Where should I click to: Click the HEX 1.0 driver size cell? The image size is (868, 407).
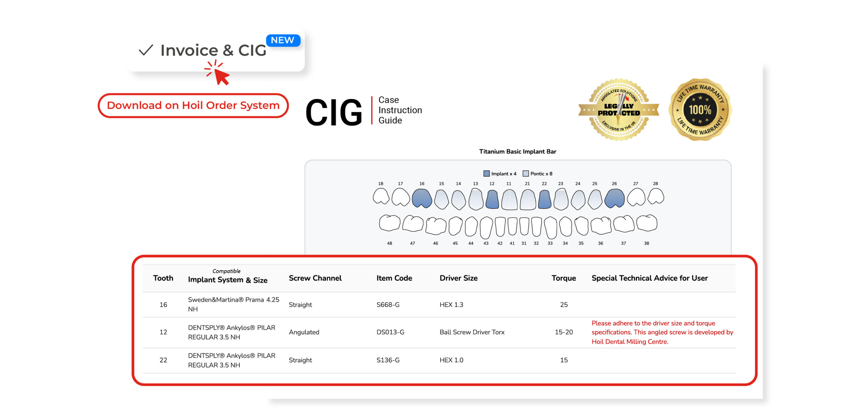click(x=451, y=360)
